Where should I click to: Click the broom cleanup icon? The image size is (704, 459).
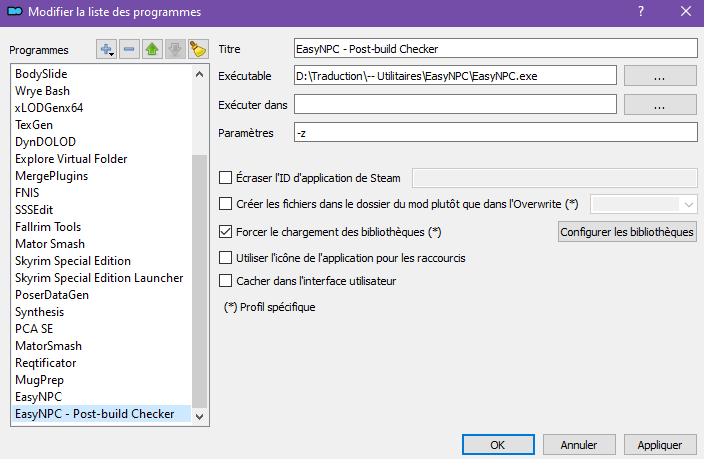197,49
